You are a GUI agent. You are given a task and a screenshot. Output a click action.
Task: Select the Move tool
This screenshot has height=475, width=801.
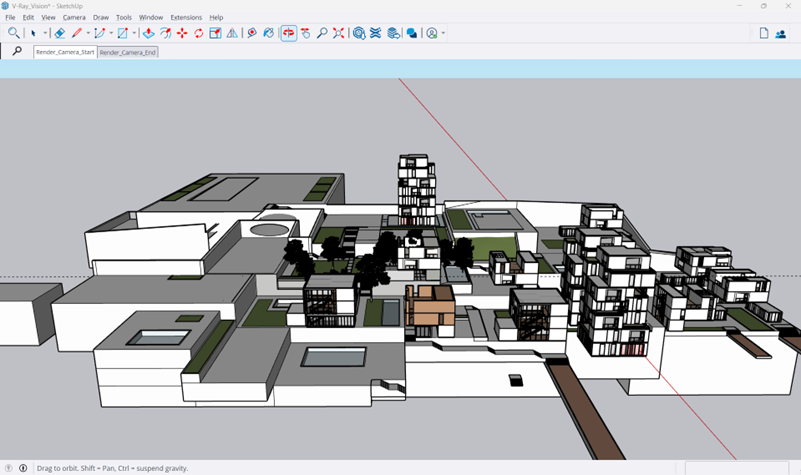182,33
